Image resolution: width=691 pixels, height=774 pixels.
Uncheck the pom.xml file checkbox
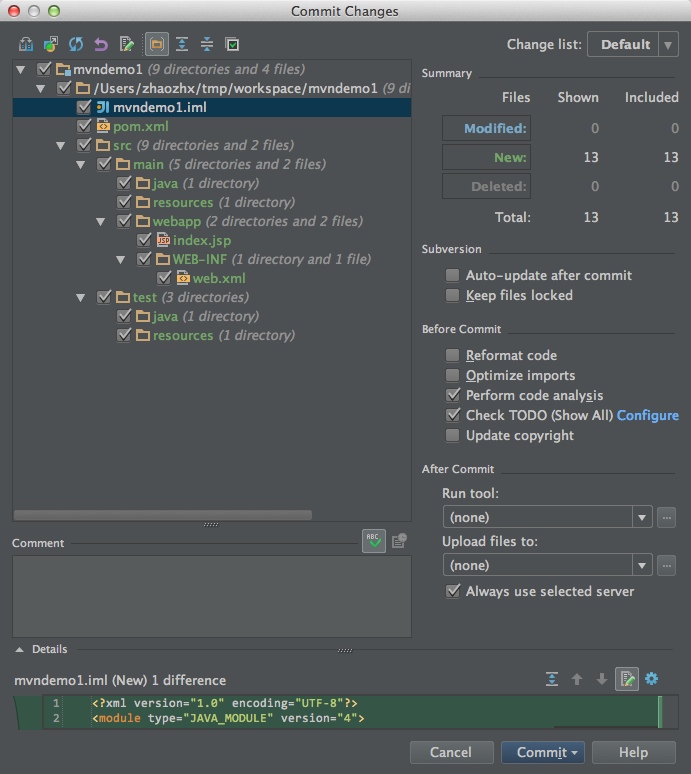click(84, 126)
